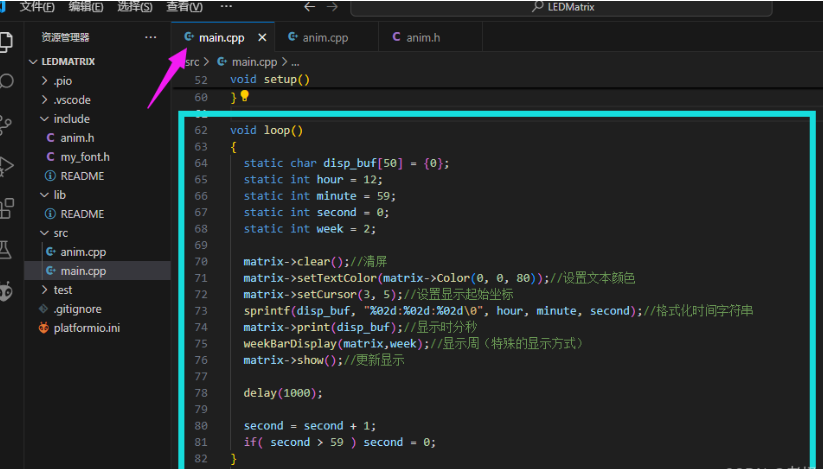Viewport: 823px width, 469px height.
Task: Open the 查看(V) menu
Action: [x=184, y=7]
